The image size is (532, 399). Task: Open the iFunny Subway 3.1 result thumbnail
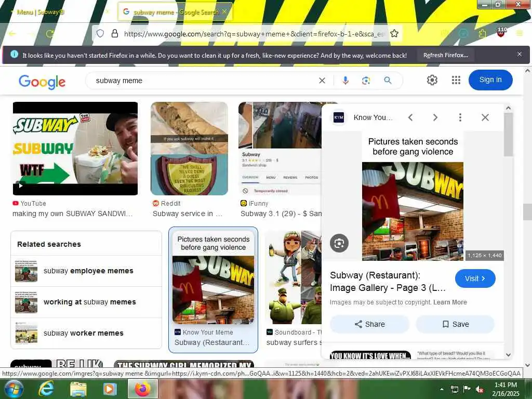pyautogui.click(x=280, y=149)
